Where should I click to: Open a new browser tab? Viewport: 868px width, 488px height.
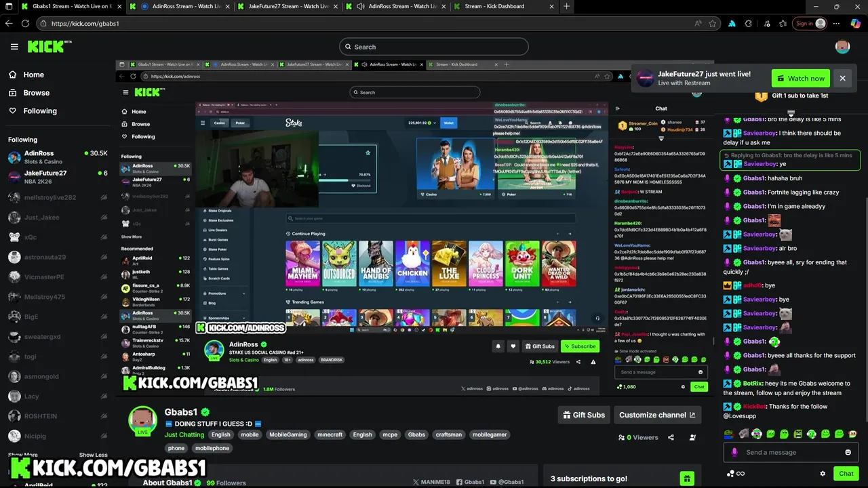coord(566,6)
